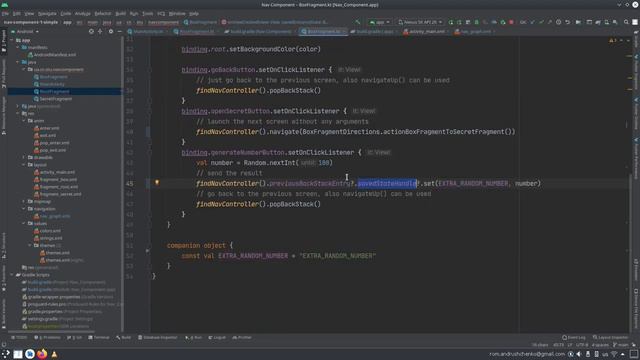Open the Android project view dropdown
This screenshot has height=360, width=640.
pyautogui.click(x=25, y=31)
